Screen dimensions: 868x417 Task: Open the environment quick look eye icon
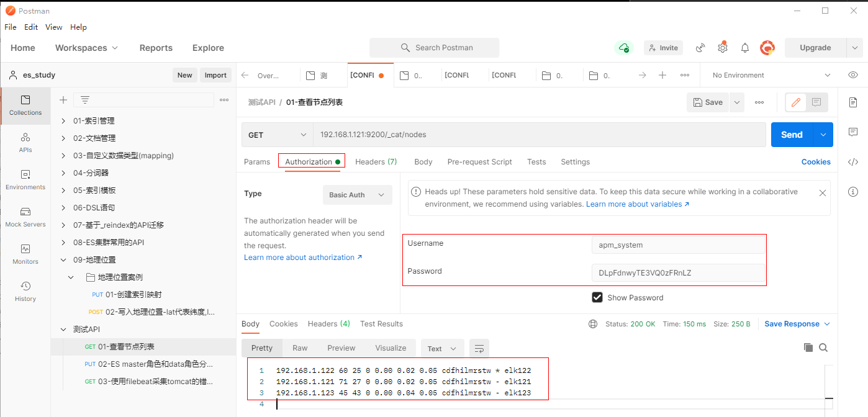coord(853,75)
